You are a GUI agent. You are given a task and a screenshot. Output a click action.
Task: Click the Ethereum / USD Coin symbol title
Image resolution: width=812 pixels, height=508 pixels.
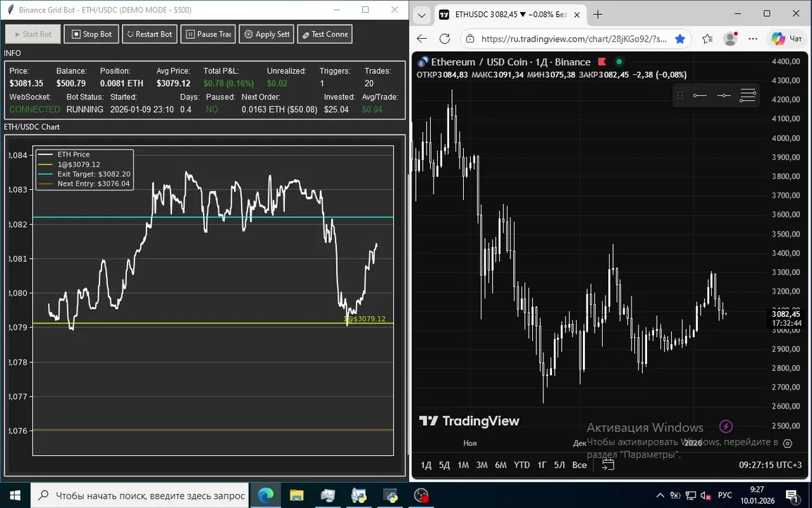(510, 62)
